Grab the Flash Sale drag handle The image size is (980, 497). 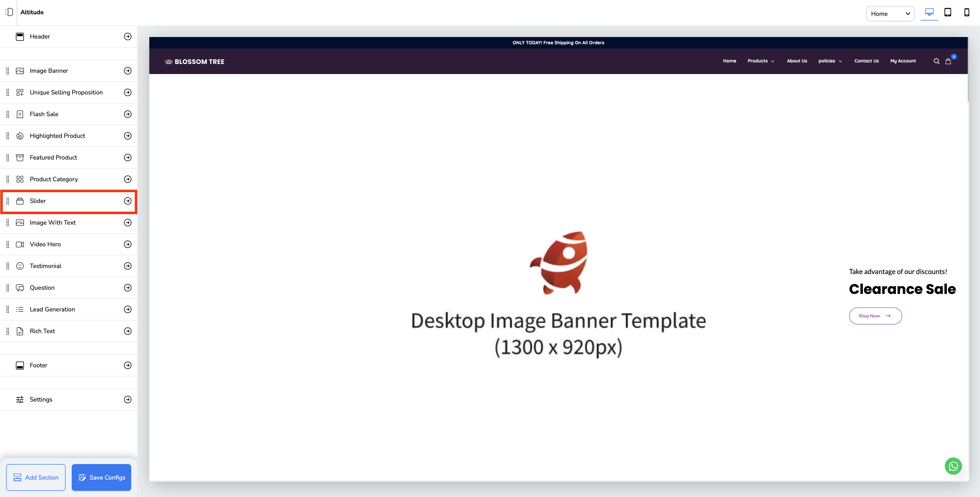coord(8,114)
